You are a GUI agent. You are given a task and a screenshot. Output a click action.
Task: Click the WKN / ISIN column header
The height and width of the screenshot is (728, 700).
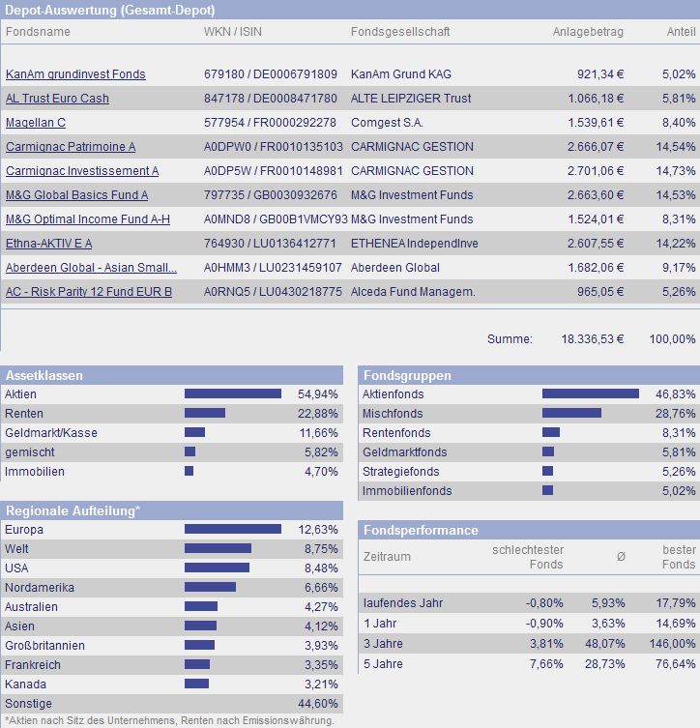pyautogui.click(x=237, y=32)
